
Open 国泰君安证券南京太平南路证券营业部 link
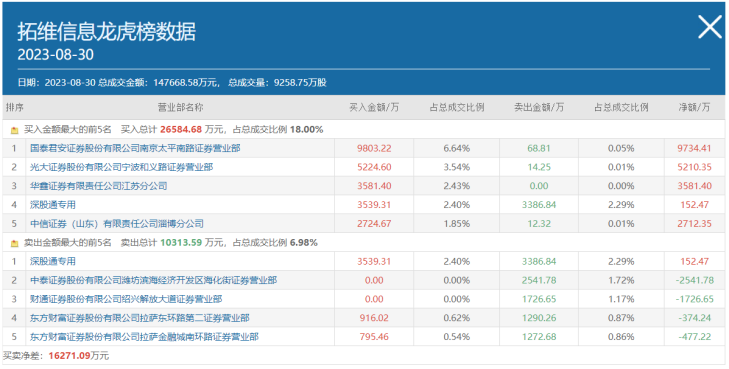pyautogui.click(x=135, y=148)
